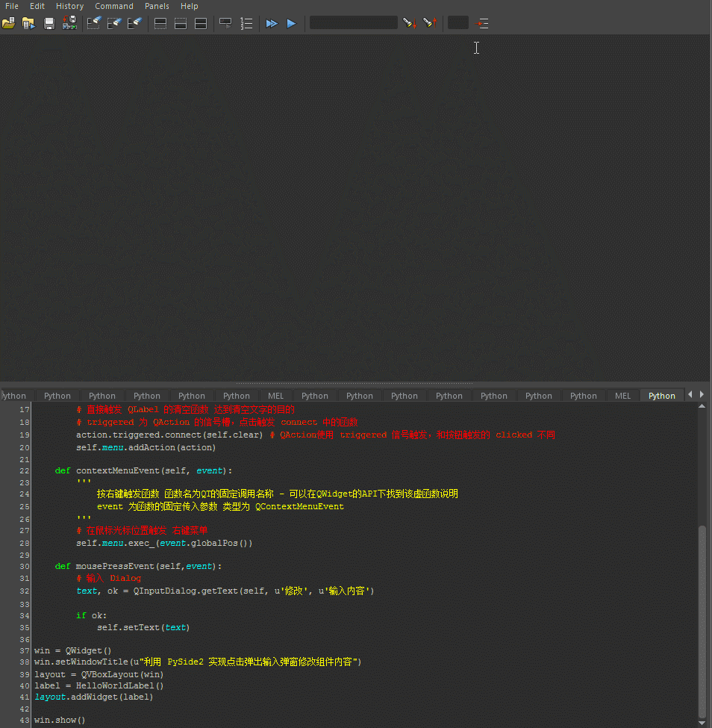Clear all panes at once

[x=134, y=22]
